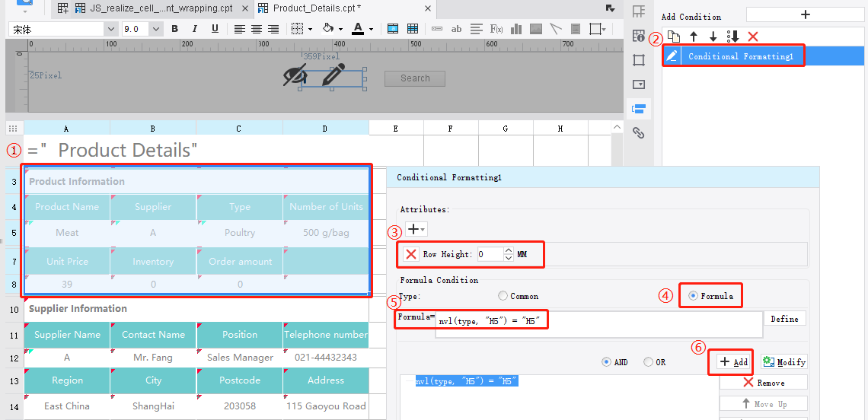Click the Search button in parameter pane

click(415, 78)
